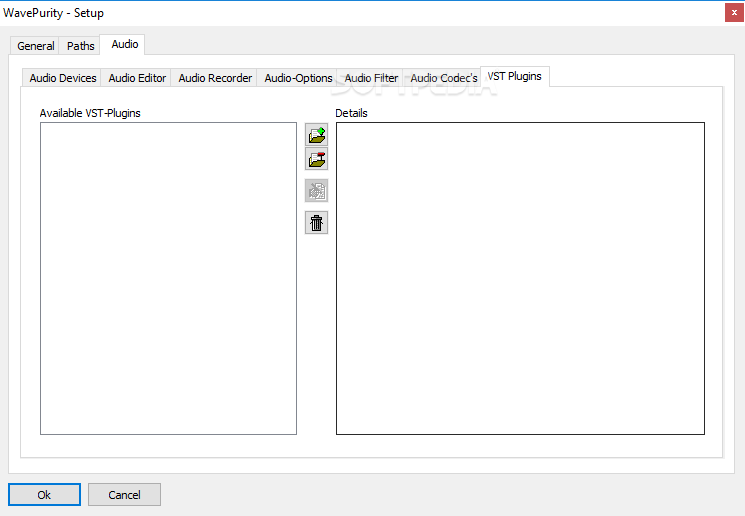This screenshot has width=745, height=516.
Task: Delete plugin with the trash icon
Action: click(316, 222)
